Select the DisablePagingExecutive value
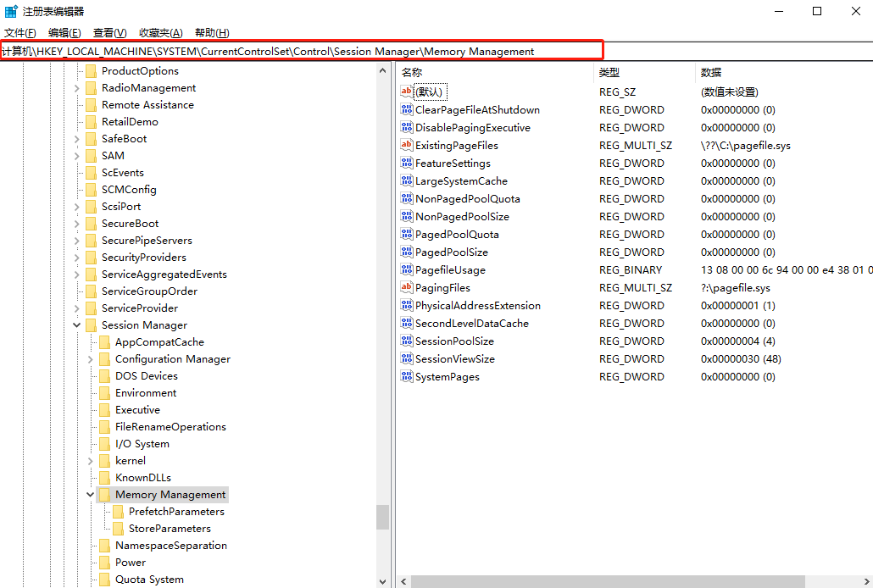This screenshot has width=873, height=588. pos(472,128)
